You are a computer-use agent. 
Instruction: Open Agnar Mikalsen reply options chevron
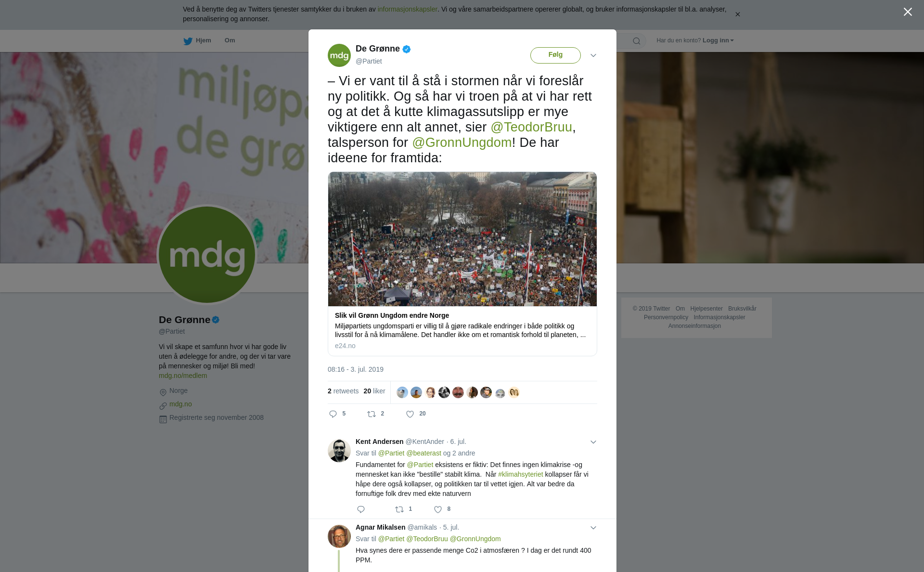[x=593, y=528]
